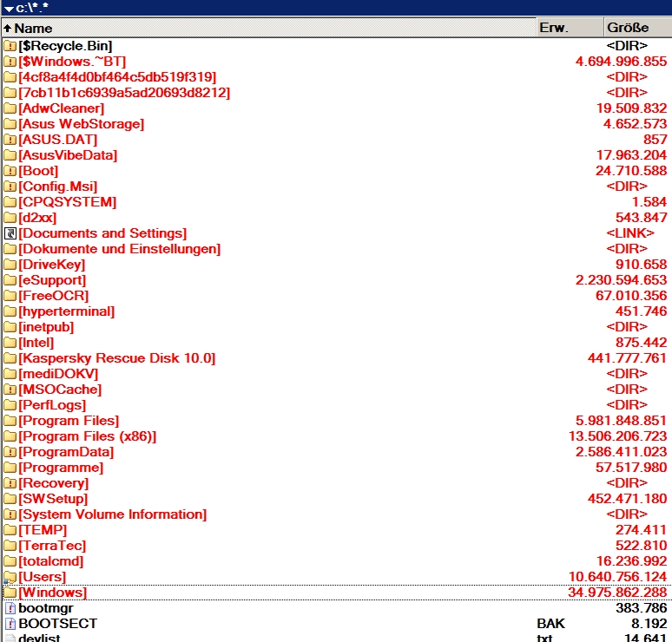
Task: Click the Program Files folder icon
Action: (x=10, y=421)
